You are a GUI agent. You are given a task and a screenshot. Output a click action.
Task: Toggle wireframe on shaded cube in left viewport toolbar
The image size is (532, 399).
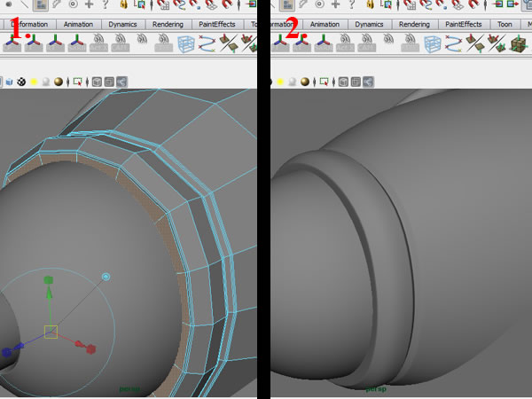click(x=9, y=82)
